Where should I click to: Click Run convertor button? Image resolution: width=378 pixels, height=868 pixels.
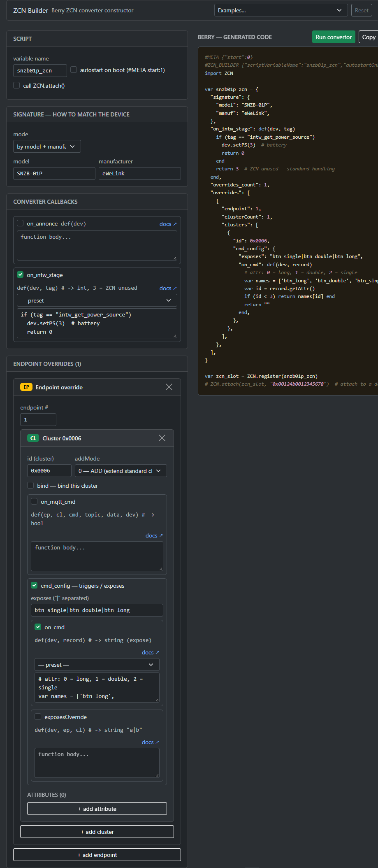[334, 37]
